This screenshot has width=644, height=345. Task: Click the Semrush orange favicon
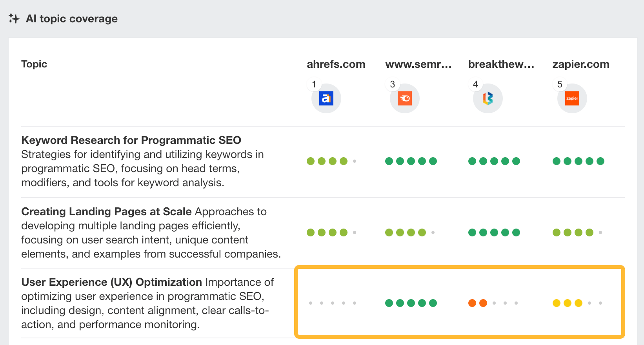404,98
